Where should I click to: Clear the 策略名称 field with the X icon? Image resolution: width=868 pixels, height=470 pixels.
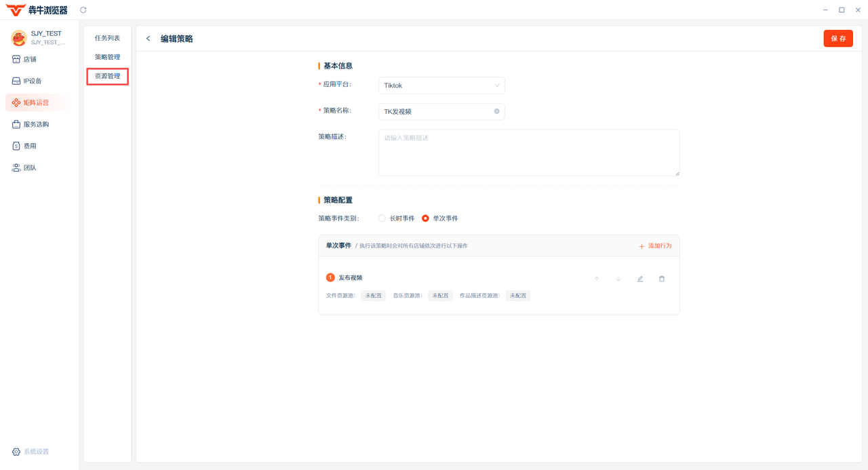pos(496,111)
